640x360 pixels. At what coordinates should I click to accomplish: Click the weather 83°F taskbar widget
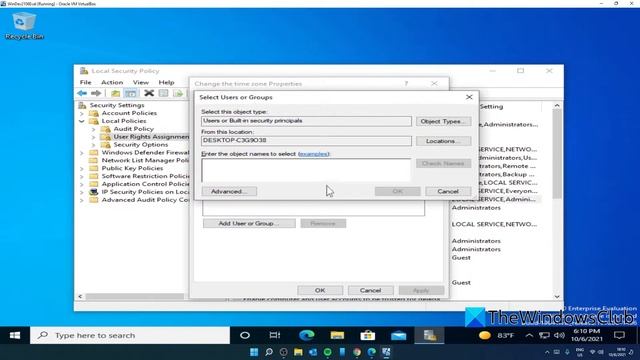click(497, 336)
